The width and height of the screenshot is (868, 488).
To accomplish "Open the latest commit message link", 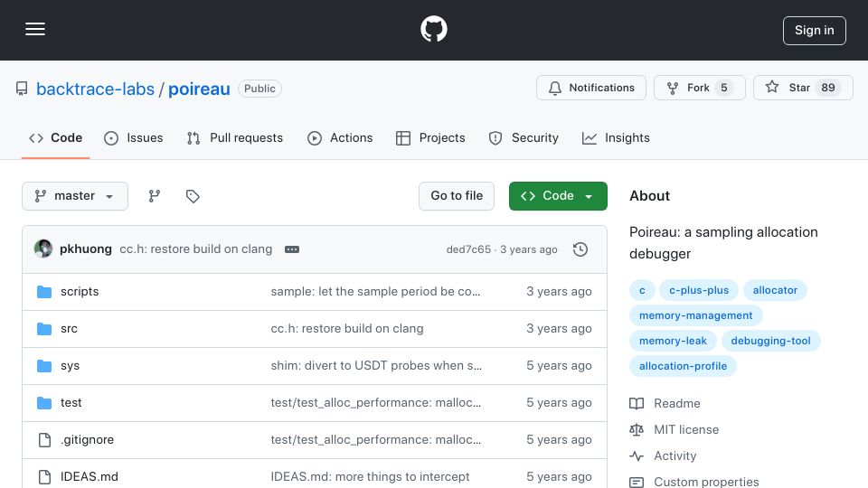I will pyautogui.click(x=196, y=249).
